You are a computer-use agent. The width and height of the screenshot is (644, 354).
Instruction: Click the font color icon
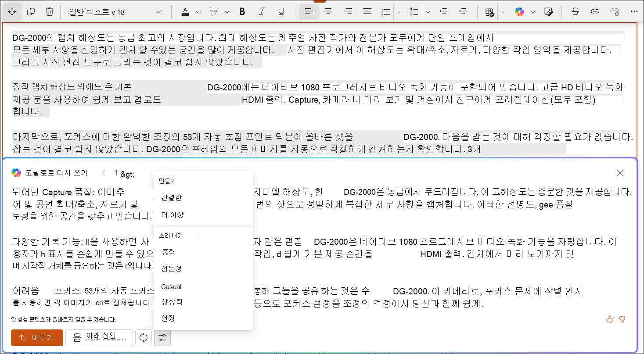[185, 12]
